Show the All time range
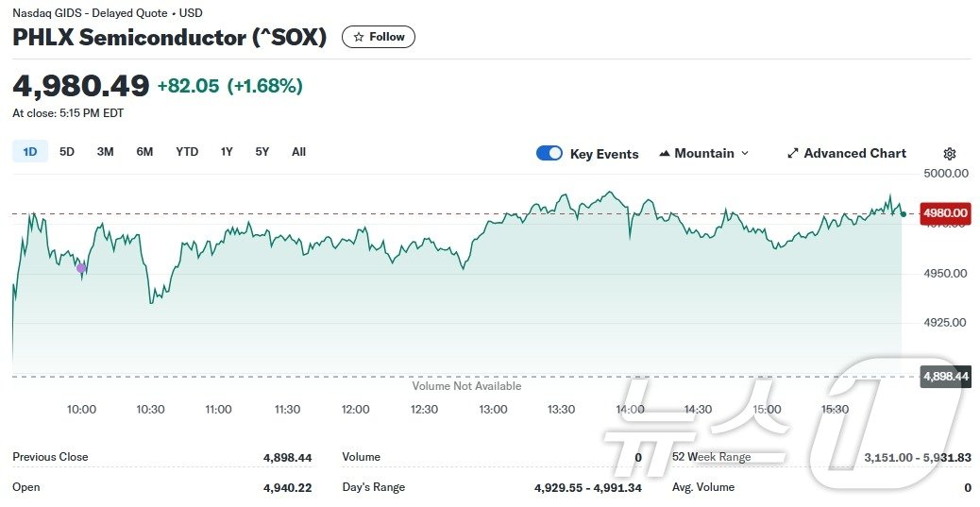 tap(298, 152)
